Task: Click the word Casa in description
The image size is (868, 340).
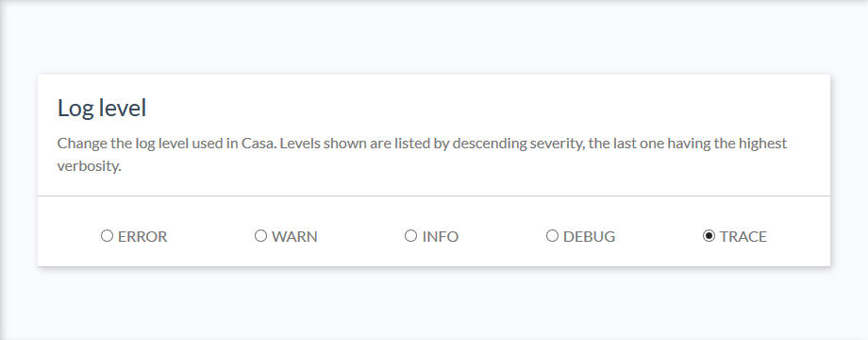Action: pos(259,143)
